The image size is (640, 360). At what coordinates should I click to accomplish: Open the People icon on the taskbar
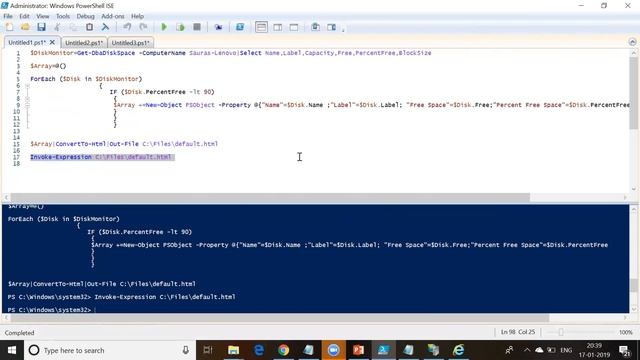click(509, 350)
